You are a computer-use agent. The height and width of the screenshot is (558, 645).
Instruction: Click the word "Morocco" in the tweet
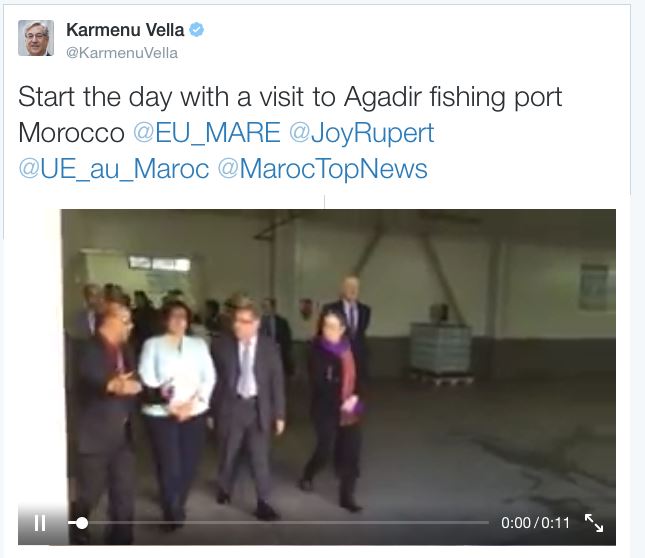pos(71,134)
